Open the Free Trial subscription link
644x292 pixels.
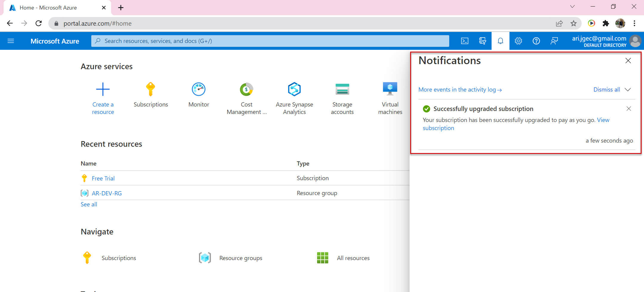pyautogui.click(x=103, y=178)
